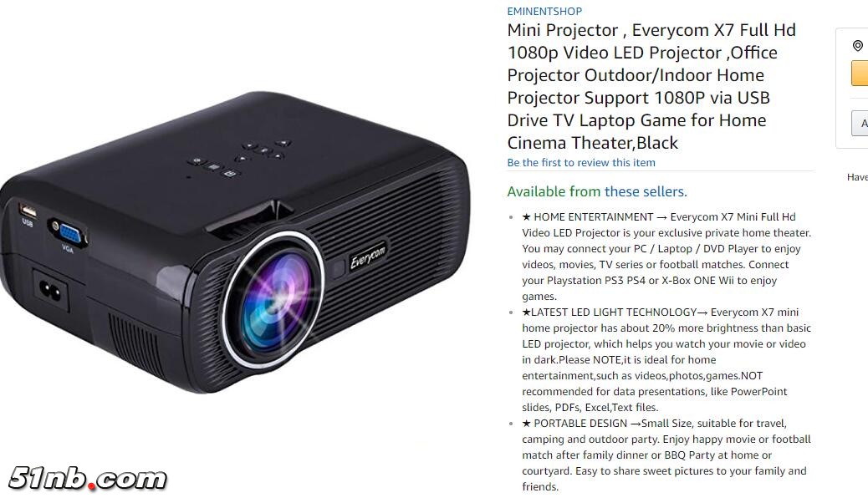Click the Everycom logo on the projector

368,256
